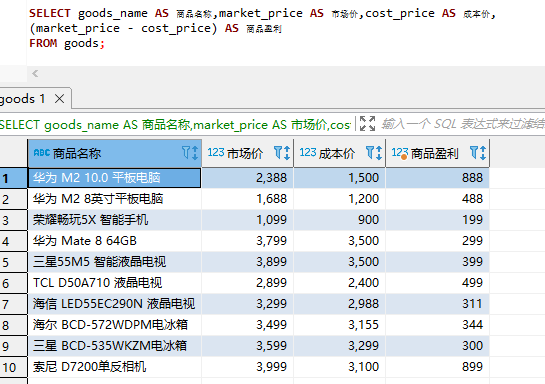Select cell TCL D50A710 液晶电视

[x=114, y=283]
